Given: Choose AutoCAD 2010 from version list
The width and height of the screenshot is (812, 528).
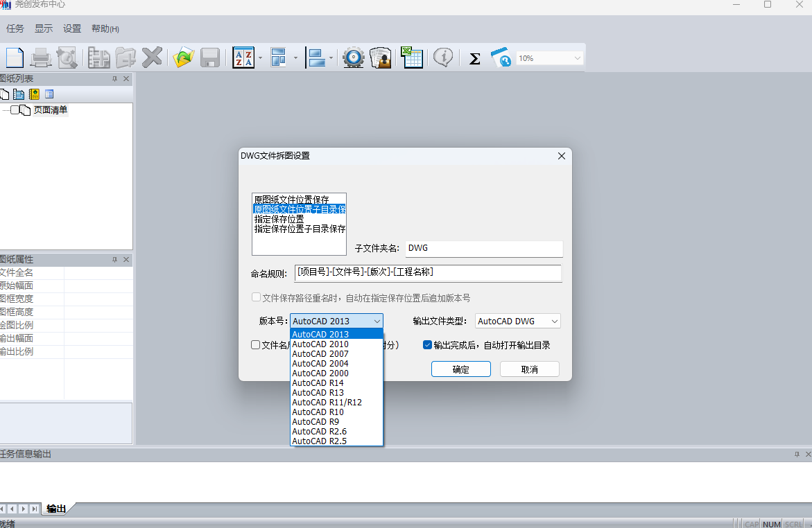Looking at the screenshot, I should 336,344.
